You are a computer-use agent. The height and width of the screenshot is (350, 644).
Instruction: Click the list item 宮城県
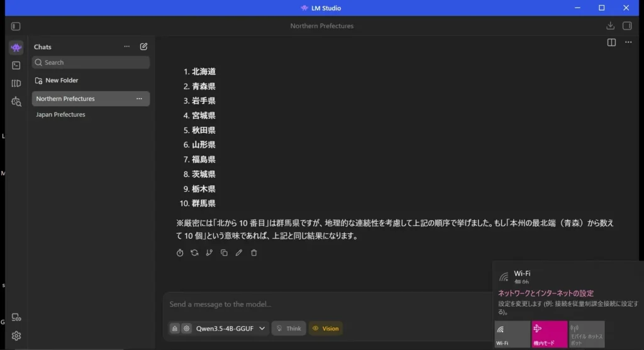pyautogui.click(x=204, y=116)
